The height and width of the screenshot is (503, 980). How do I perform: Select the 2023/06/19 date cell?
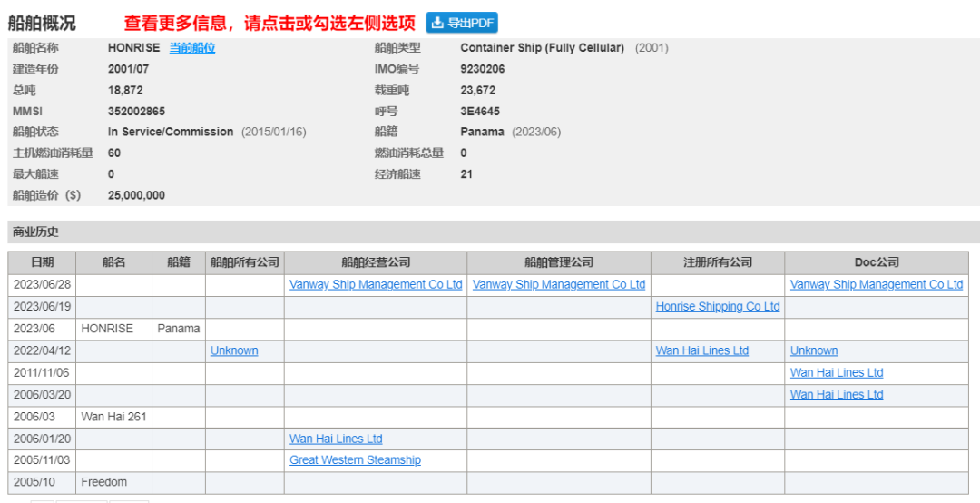click(42, 307)
